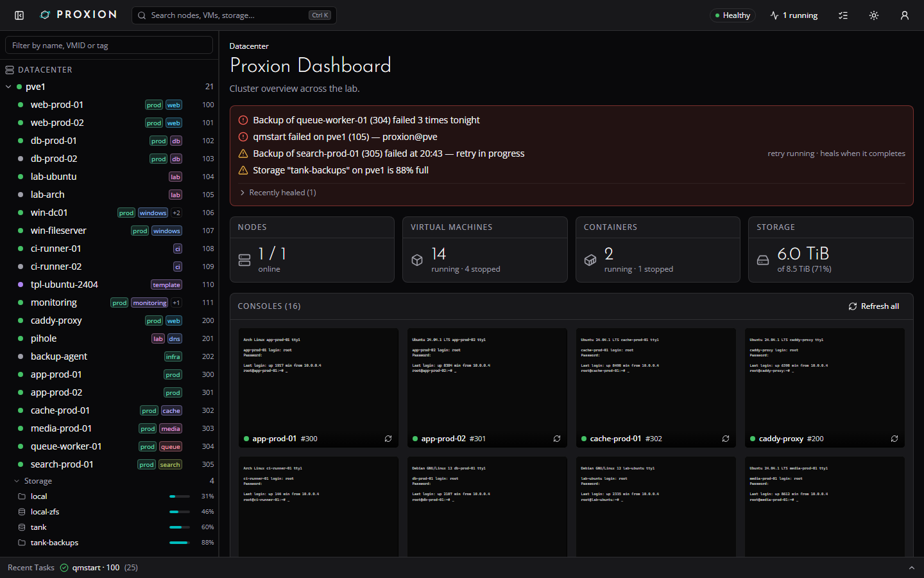Focus the search nodes, VMs, storage field
Viewport: 924px width, 578px height.
click(x=234, y=15)
